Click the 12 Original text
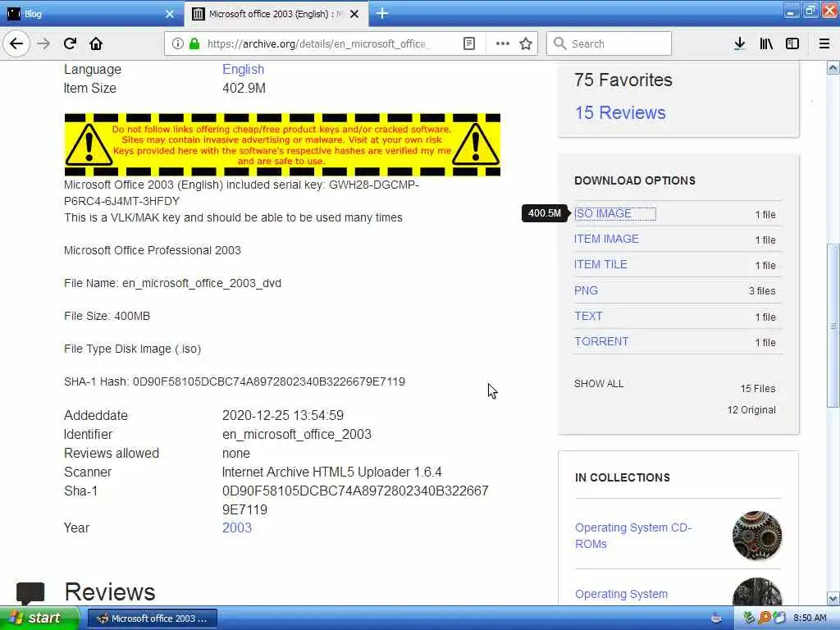Screen dimensions: 840x630 pyautogui.click(x=751, y=410)
